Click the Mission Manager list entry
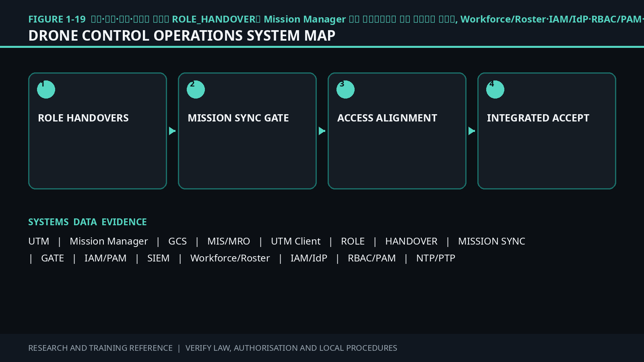 point(109,241)
